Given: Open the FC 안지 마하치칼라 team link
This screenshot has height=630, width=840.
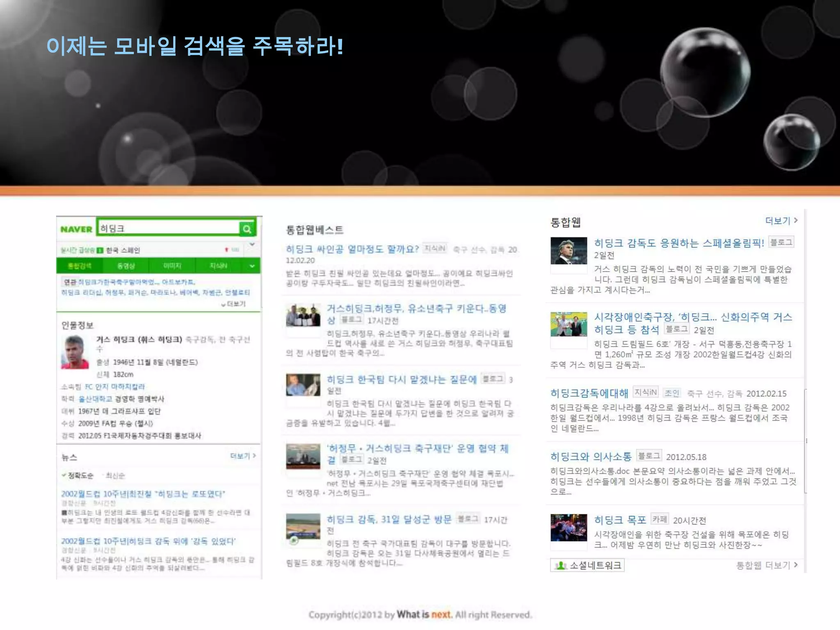Looking at the screenshot, I should [x=114, y=387].
